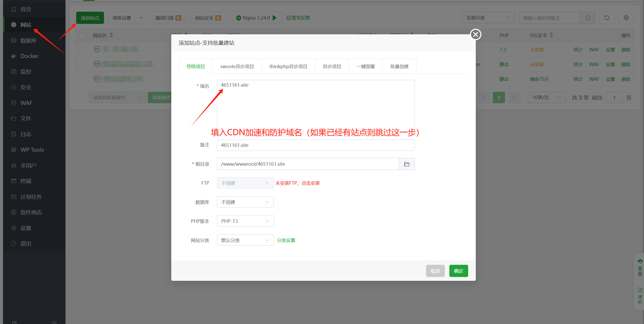Click the 根目录 path input field

pyautogui.click(x=308, y=164)
